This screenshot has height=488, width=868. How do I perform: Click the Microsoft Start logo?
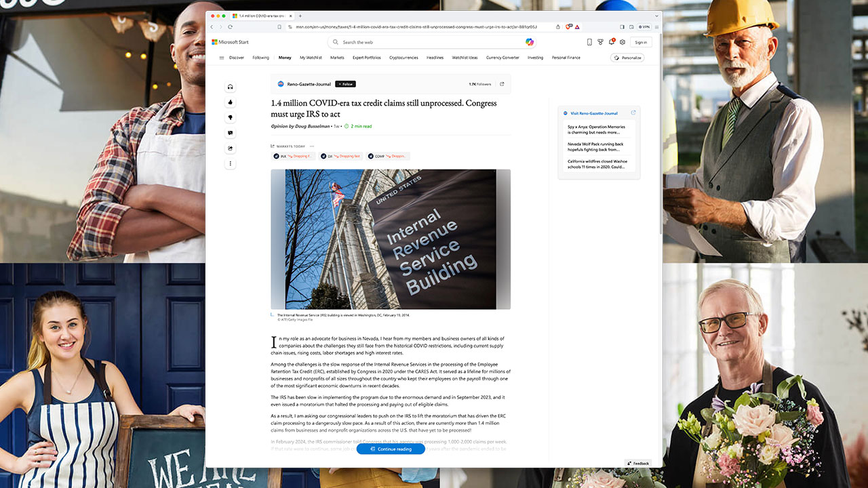230,42
